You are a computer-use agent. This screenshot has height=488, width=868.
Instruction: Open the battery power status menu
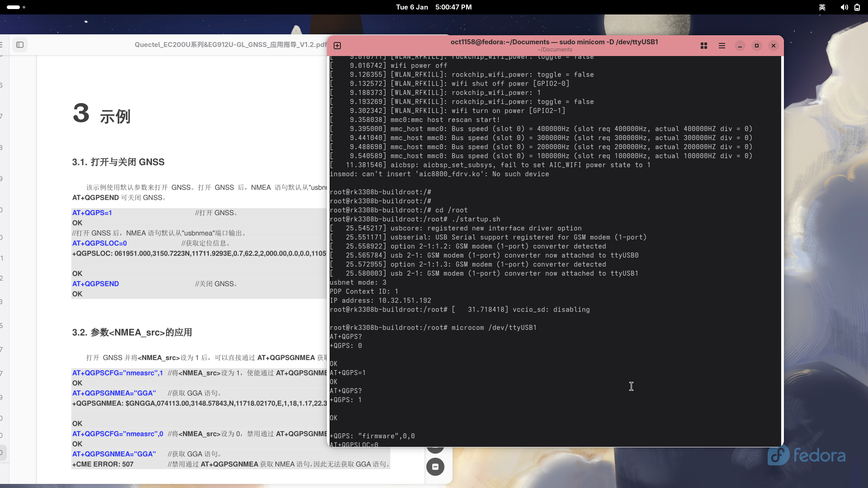coord(857,7)
